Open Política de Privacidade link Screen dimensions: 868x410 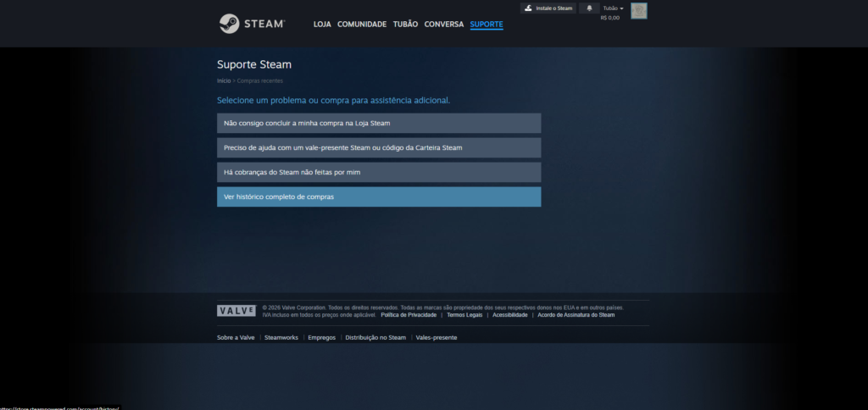[x=409, y=315]
